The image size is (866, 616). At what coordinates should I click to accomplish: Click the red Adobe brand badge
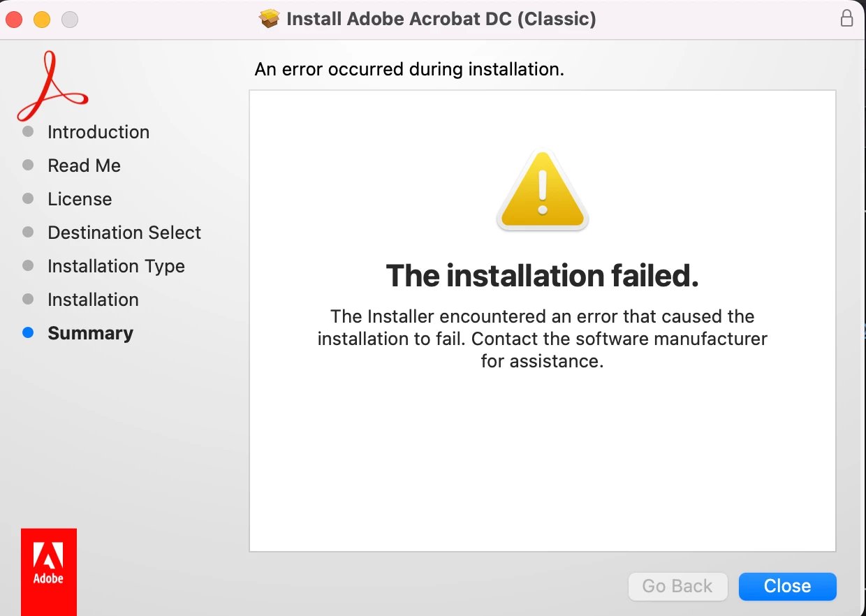(49, 571)
